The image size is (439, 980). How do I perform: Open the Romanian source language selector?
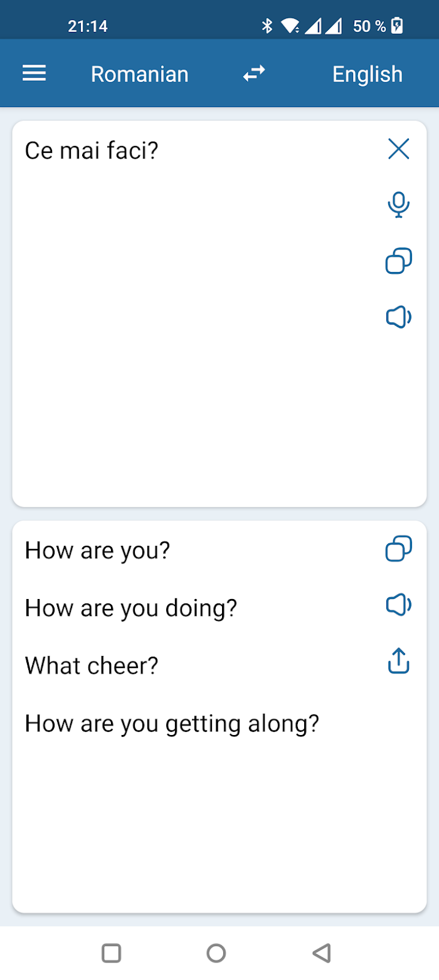139,74
